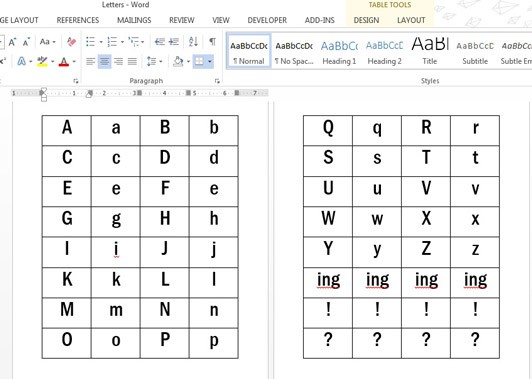
Task: Click the table cell containing capital W
Action: click(x=328, y=222)
